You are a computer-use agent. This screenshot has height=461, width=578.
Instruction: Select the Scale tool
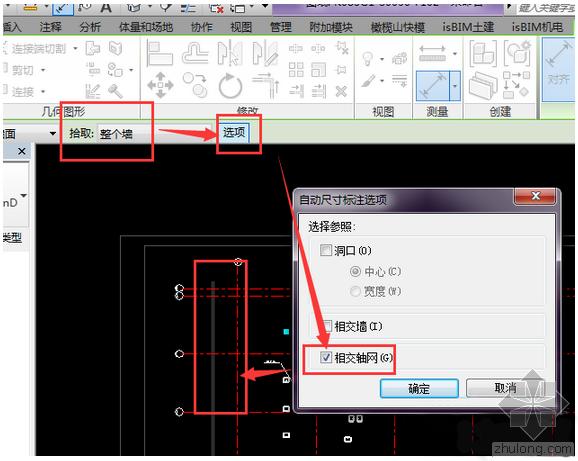coord(318,70)
